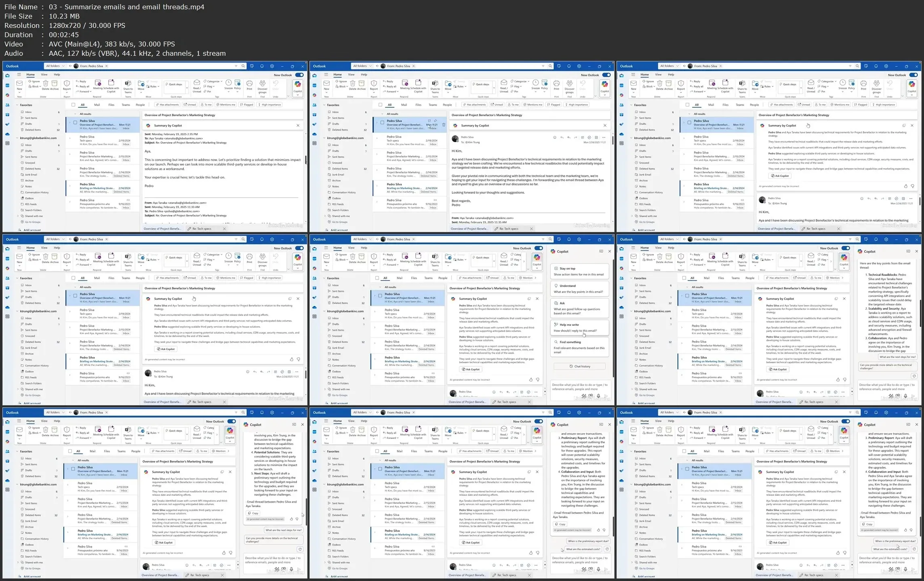
Task: In top-right frame, toggle the New Outlook switch
Action: click(x=913, y=75)
